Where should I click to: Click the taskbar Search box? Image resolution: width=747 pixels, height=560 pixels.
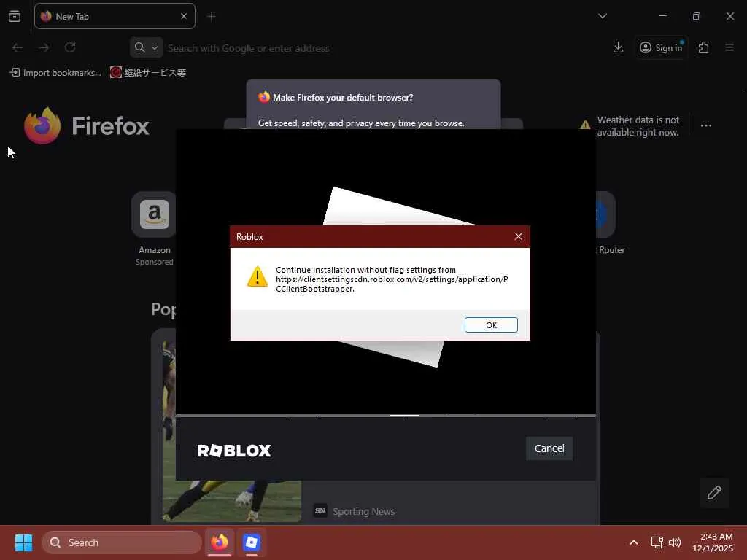click(122, 542)
